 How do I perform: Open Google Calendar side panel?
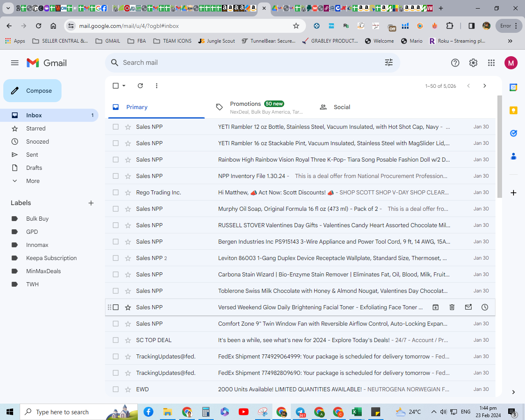click(514, 87)
